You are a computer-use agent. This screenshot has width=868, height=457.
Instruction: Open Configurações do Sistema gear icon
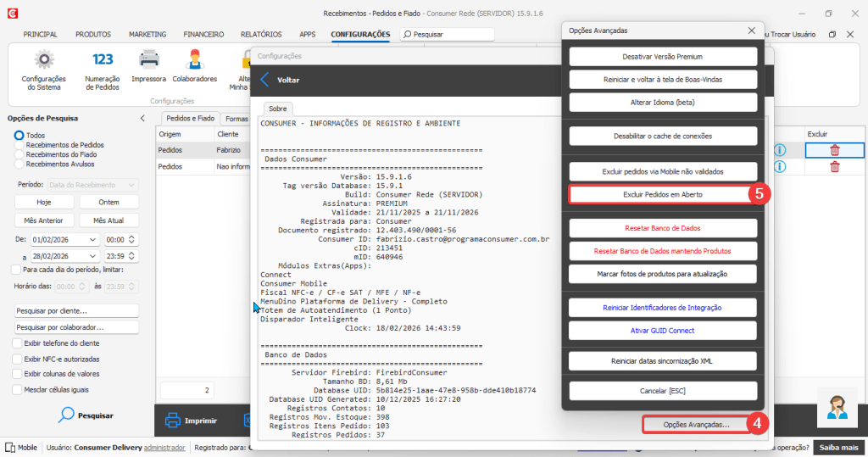click(x=44, y=60)
